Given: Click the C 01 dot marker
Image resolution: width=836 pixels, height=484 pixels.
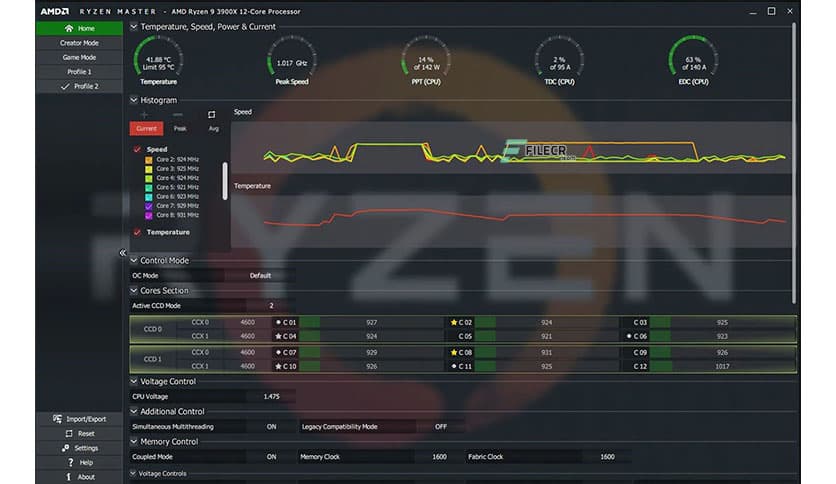Looking at the screenshot, I should coord(278,322).
